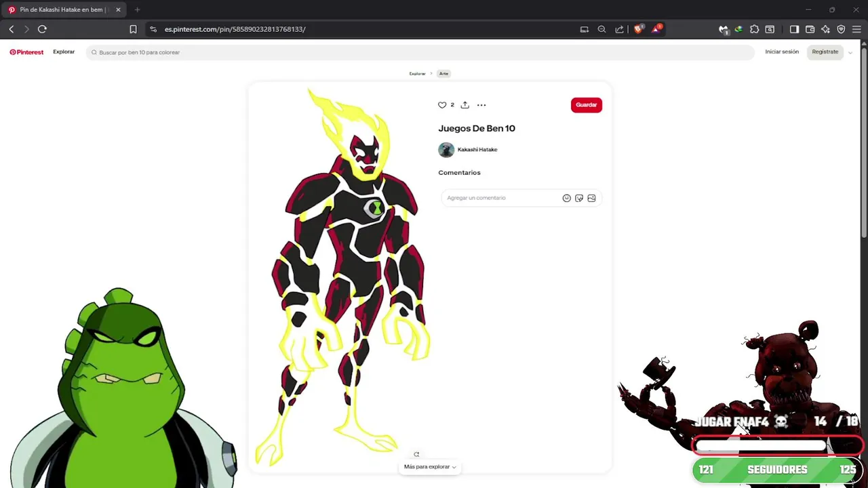Open the Brave VPN shield icon

(841, 29)
